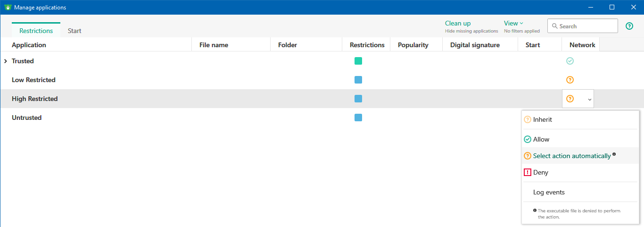Click the High Restricted blue restrictions square
The width and height of the screenshot is (644, 227).
click(x=358, y=99)
